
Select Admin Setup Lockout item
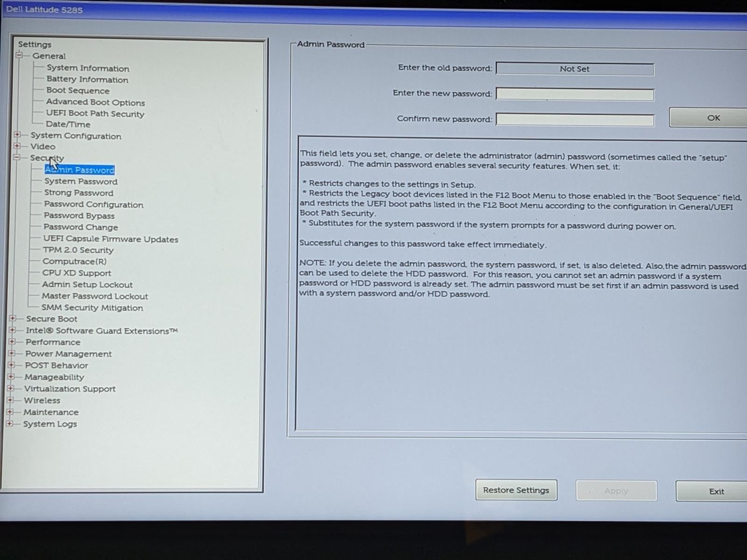87,285
